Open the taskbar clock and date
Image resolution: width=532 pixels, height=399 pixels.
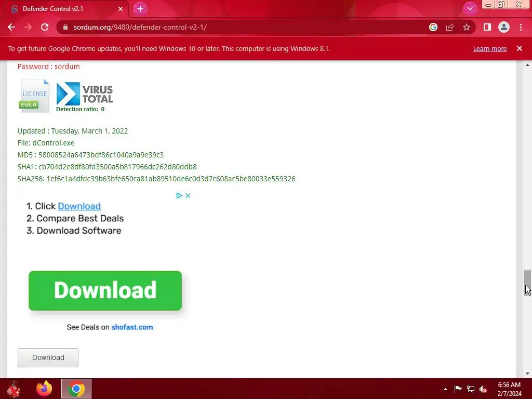[509, 389]
